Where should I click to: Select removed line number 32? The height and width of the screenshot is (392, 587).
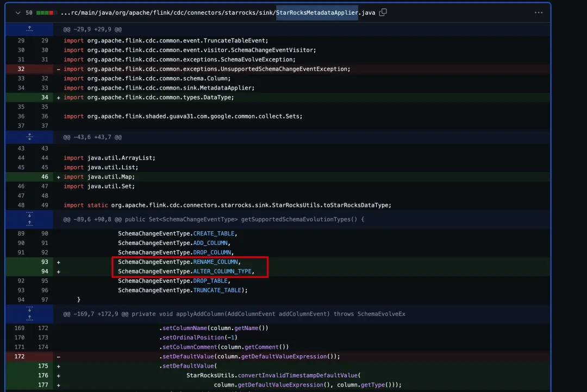point(21,69)
